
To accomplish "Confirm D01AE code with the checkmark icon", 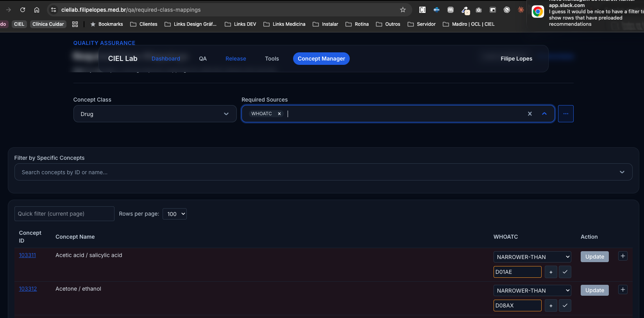I will [565, 272].
